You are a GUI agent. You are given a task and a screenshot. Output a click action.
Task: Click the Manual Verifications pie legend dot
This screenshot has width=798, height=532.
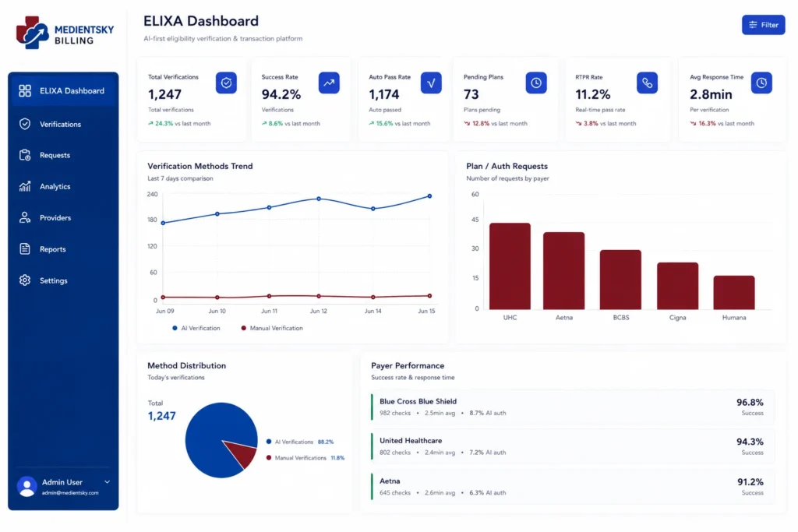click(x=269, y=458)
